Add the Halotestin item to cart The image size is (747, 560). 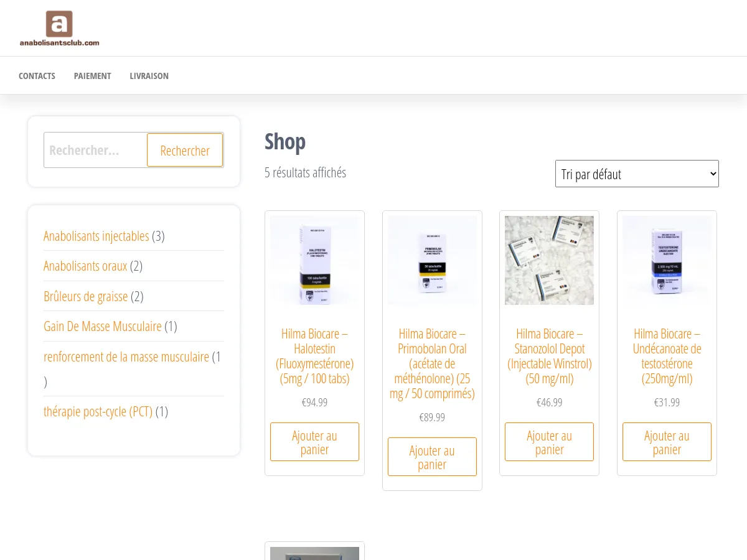point(314,442)
